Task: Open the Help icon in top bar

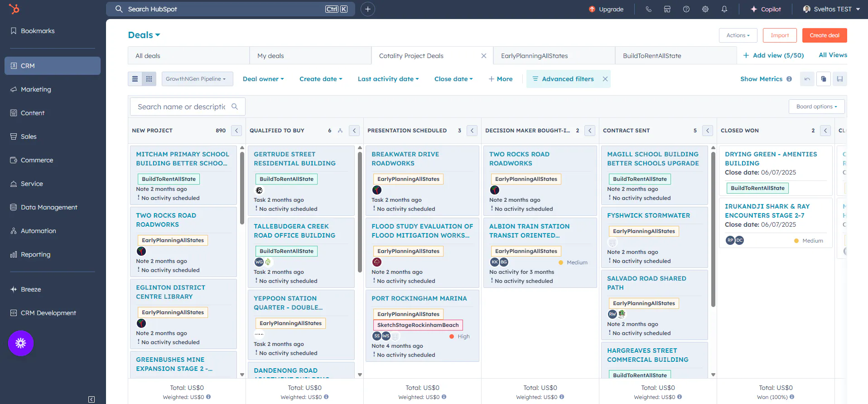Action: (x=686, y=9)
